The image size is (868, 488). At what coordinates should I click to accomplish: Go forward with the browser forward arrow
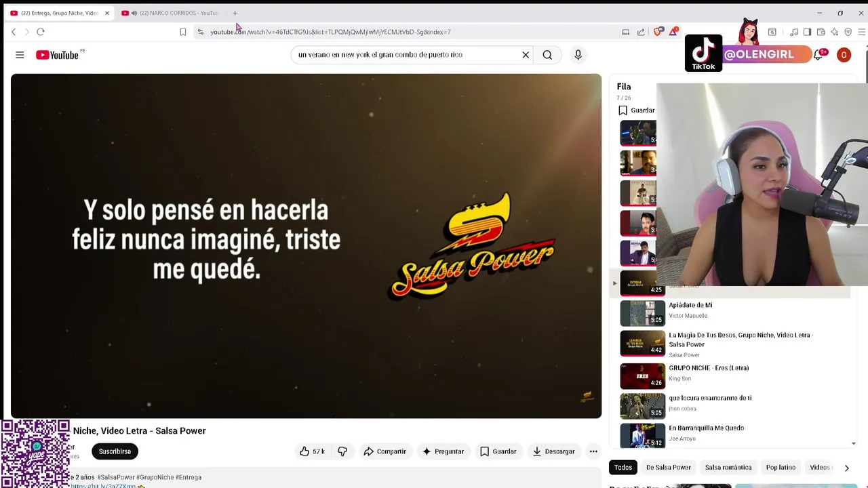[x=26, y=32]
